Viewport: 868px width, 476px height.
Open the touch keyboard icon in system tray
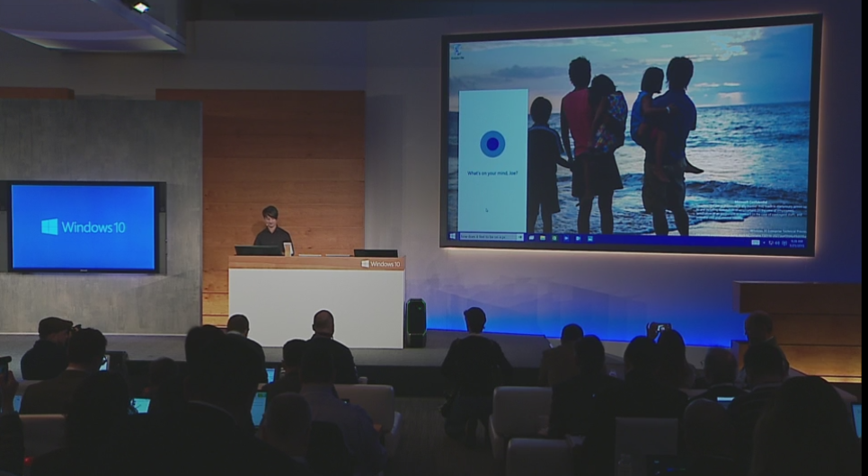click(756, 242)
